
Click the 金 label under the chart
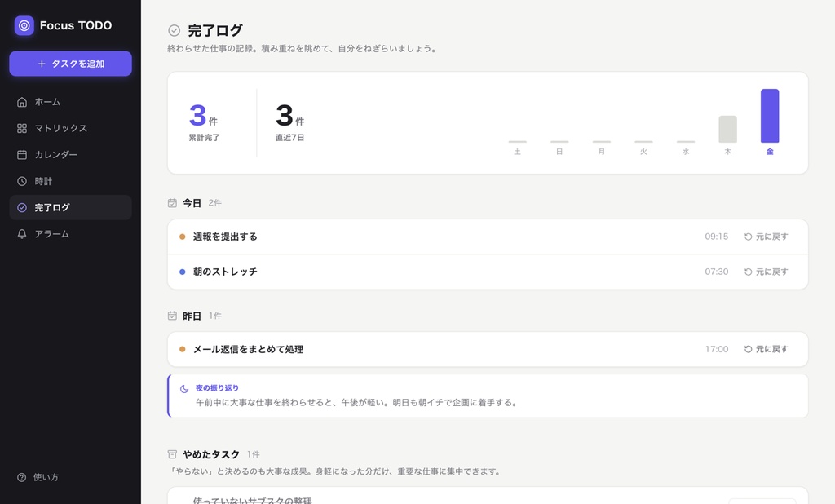coord(770,152)
